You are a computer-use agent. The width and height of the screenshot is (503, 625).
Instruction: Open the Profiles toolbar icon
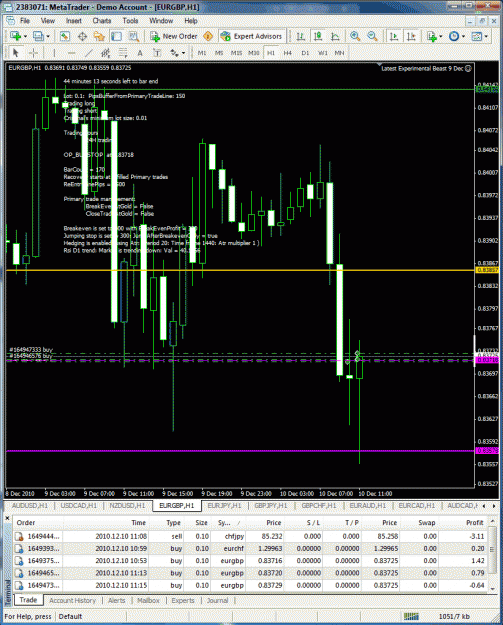coord(38,36)
